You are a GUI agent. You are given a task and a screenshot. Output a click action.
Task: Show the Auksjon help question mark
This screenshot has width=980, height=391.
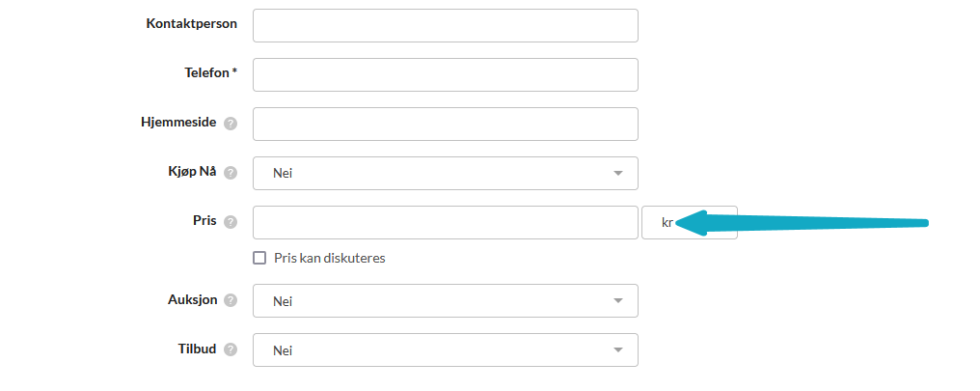[230, 300]
